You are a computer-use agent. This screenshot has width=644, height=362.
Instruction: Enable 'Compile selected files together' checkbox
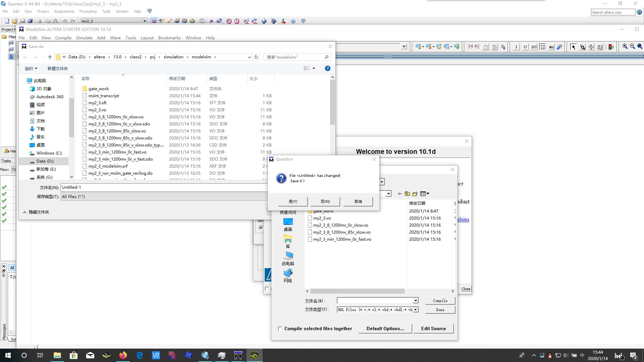280,328
